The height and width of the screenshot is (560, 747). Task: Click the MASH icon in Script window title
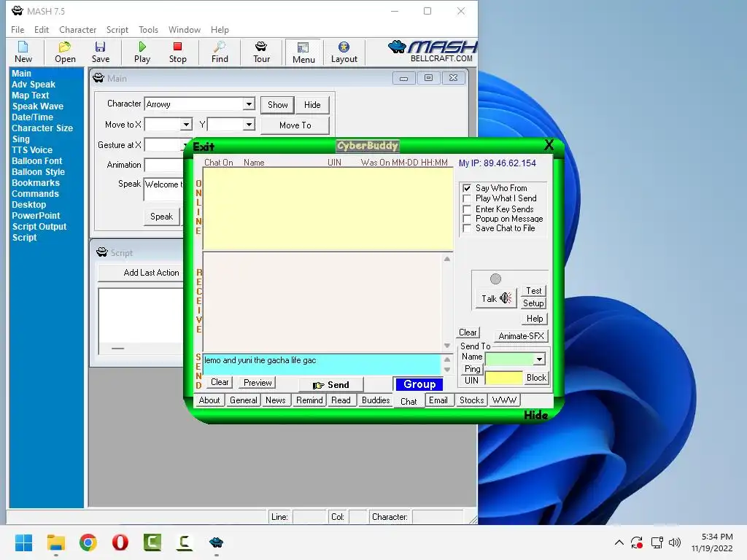point(102,252)
